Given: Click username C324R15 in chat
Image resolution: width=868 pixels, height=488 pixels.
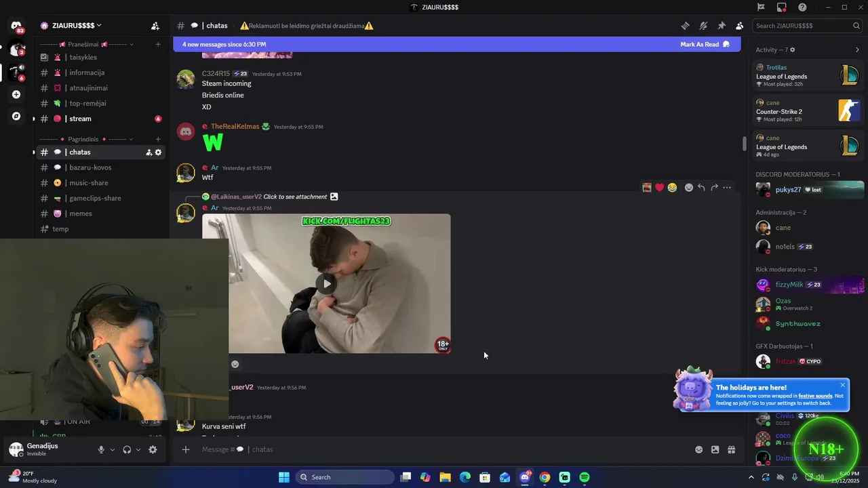Looking at the screenshot, I should (216, 74).
